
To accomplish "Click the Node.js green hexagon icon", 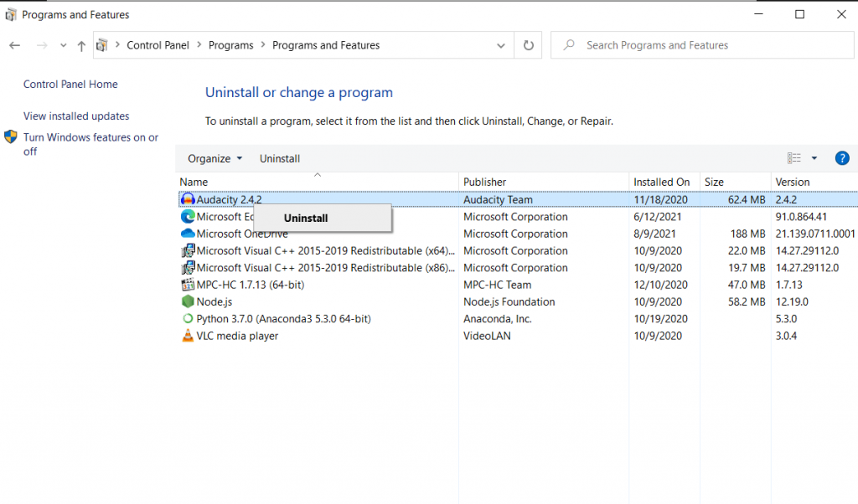I will click(x=188, y=301).
